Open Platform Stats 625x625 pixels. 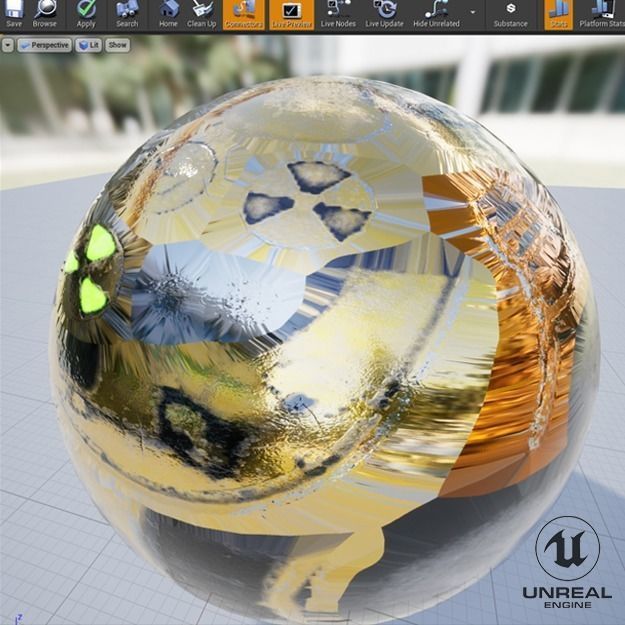coord(601,14)
